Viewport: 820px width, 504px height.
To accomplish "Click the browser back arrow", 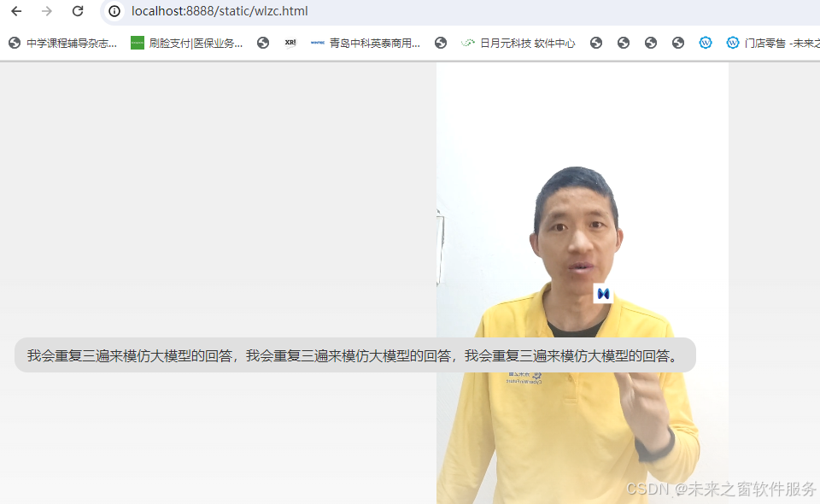I will click(x=15, y=12).
